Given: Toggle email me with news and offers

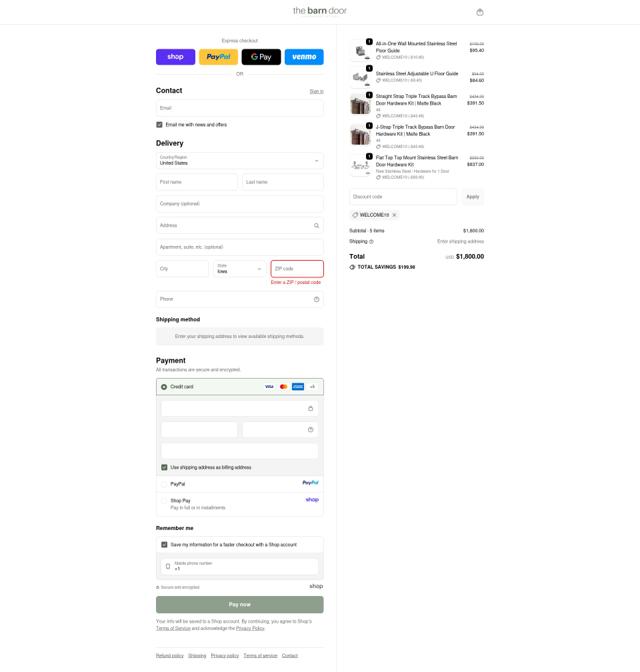Looking at the screenshot, I should [x=159, y=125].
